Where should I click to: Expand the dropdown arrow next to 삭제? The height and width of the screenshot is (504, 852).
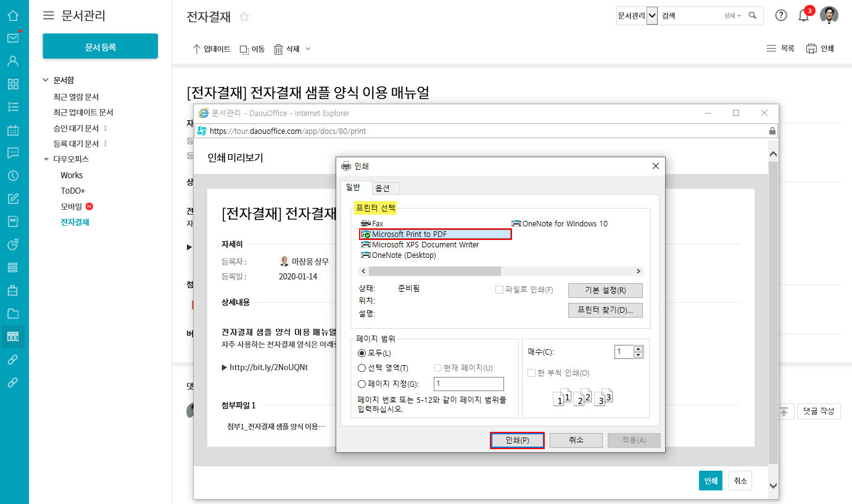308,49
